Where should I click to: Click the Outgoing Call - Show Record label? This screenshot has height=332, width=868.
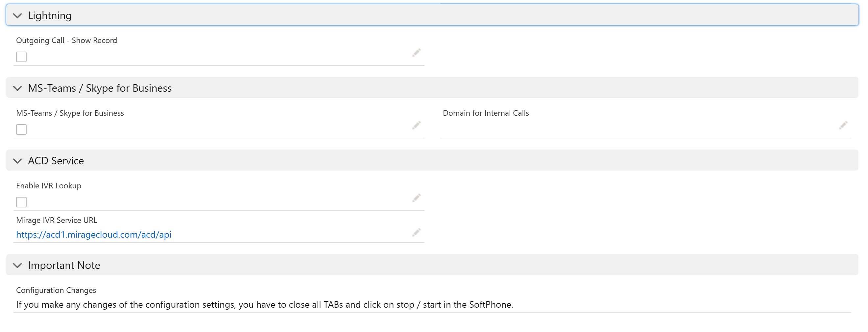coord(66,40)
